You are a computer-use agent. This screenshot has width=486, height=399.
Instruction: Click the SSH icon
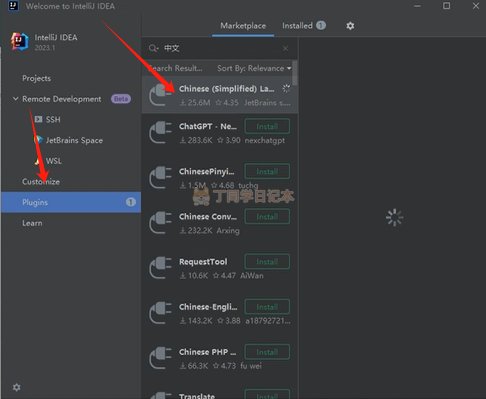[x=38, y=119]
